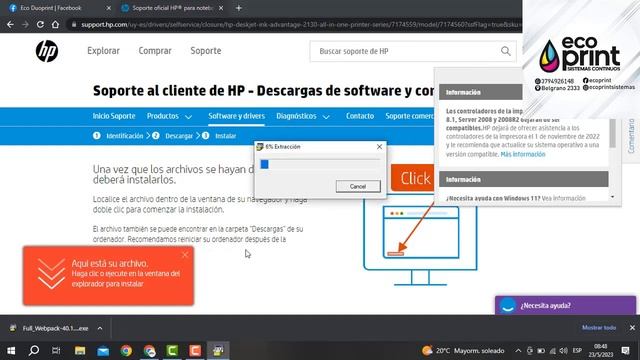Click the information panel scrollbar
This screenshot has width=640, height=360.
coord(613,135)
